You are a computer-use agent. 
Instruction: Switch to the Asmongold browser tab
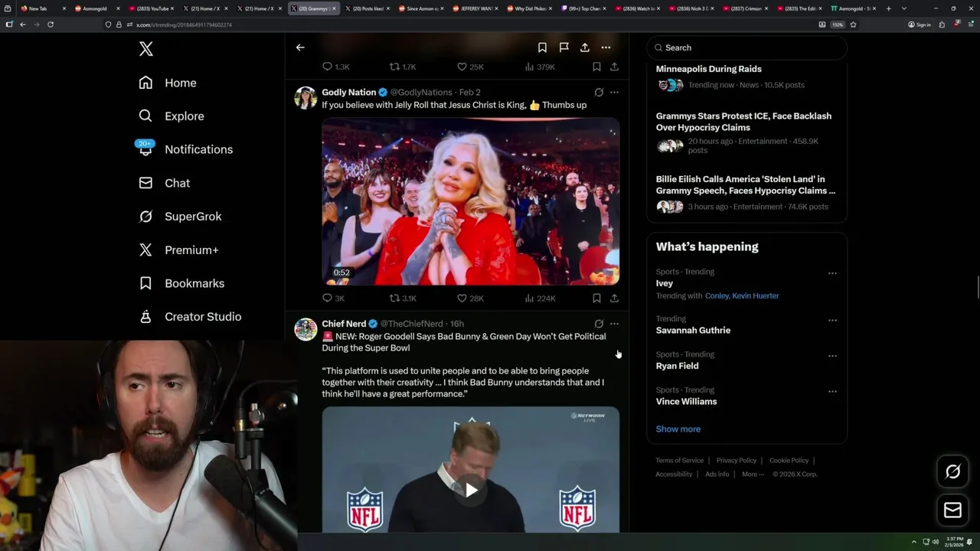point(95,8)
